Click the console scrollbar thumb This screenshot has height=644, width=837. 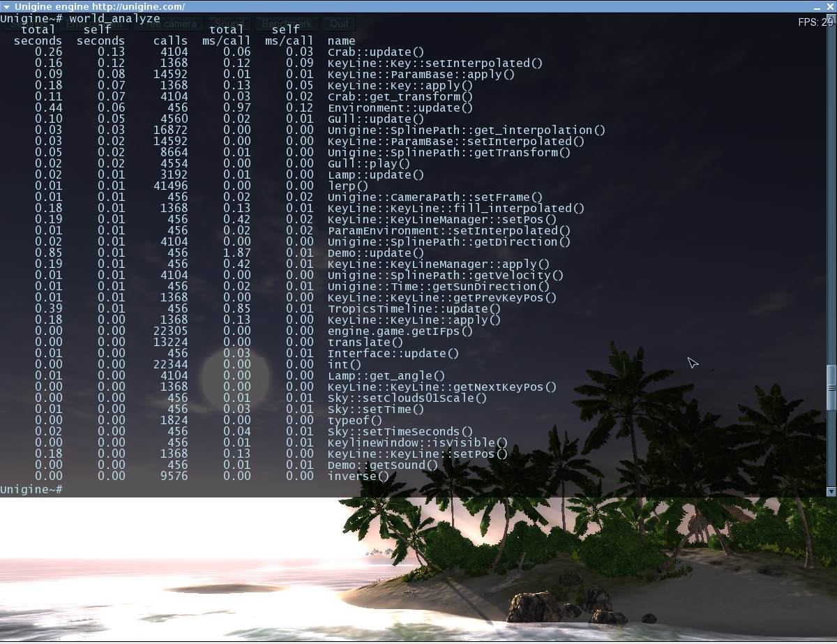pos(831,387)
